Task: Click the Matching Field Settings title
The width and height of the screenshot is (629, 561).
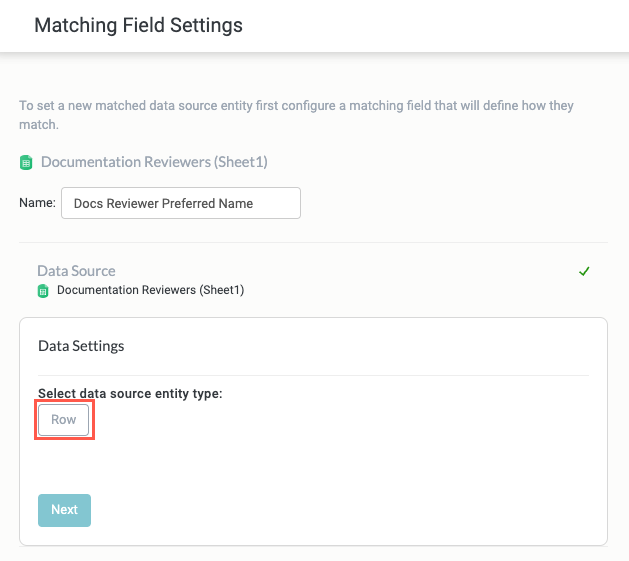Action: 138,25
